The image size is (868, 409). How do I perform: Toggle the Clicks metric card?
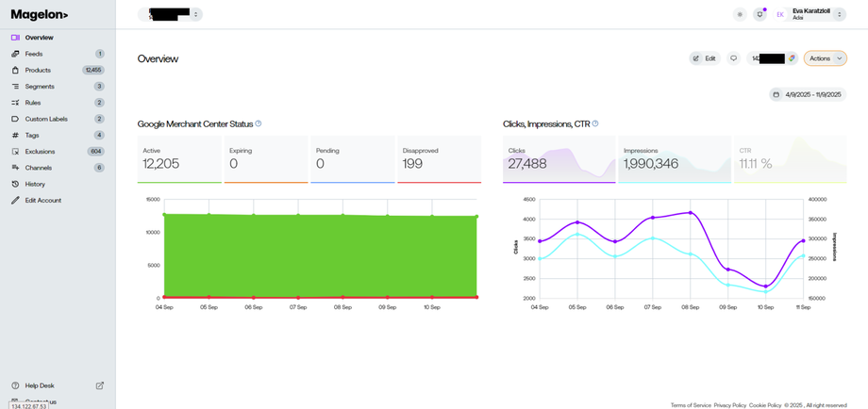coord(559,158)
